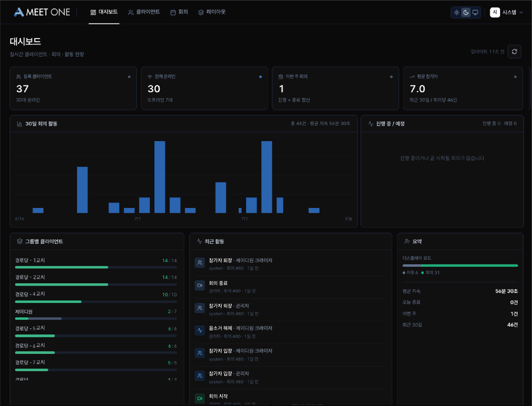This screenshot has width=532, height=406.
Task: Select system theme monitor icon
Action: 475,12
